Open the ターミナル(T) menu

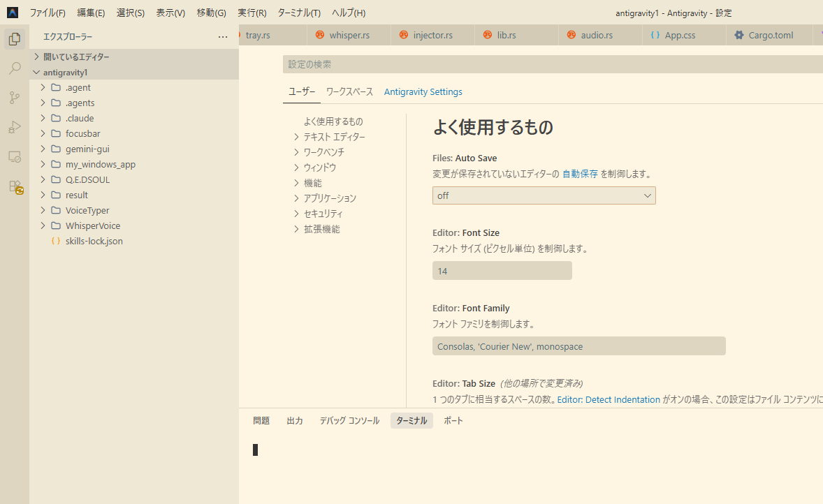pyautogui.click(x=298, y=13)
